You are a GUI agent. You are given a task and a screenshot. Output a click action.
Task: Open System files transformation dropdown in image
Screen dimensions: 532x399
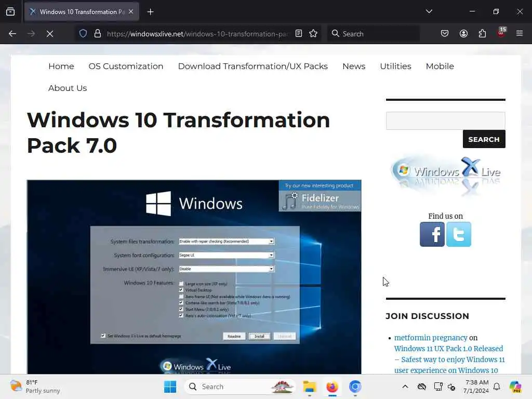tap(227, 241)
